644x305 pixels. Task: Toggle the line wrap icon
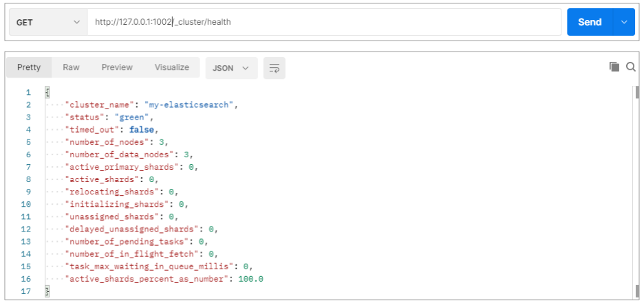pos(275,68)
